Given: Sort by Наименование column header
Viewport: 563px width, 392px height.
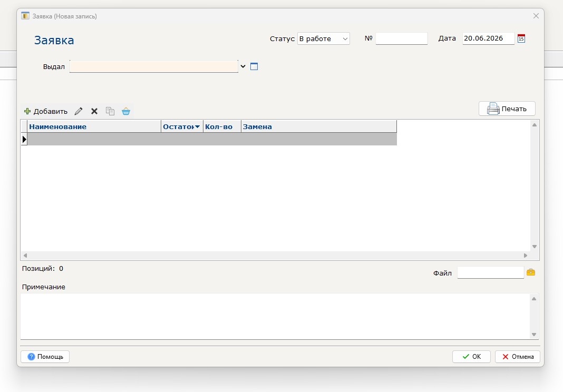Looking at the screenshot, I should [94, 127].
